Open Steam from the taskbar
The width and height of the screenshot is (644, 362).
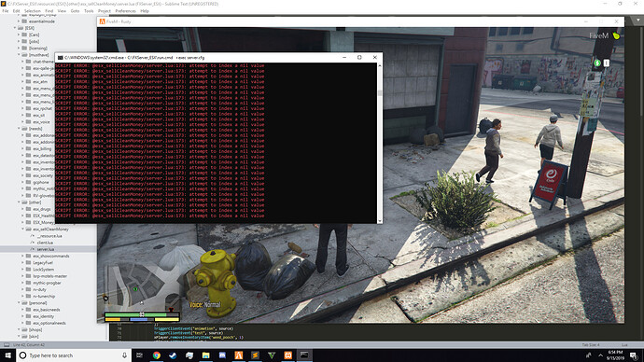[x=173, y=355]
